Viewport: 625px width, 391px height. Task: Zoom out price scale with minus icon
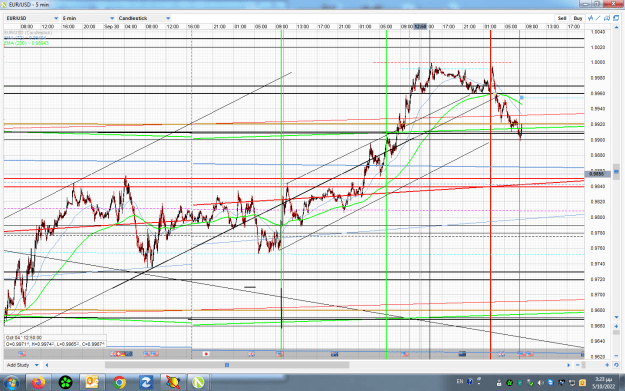(616, 356)
